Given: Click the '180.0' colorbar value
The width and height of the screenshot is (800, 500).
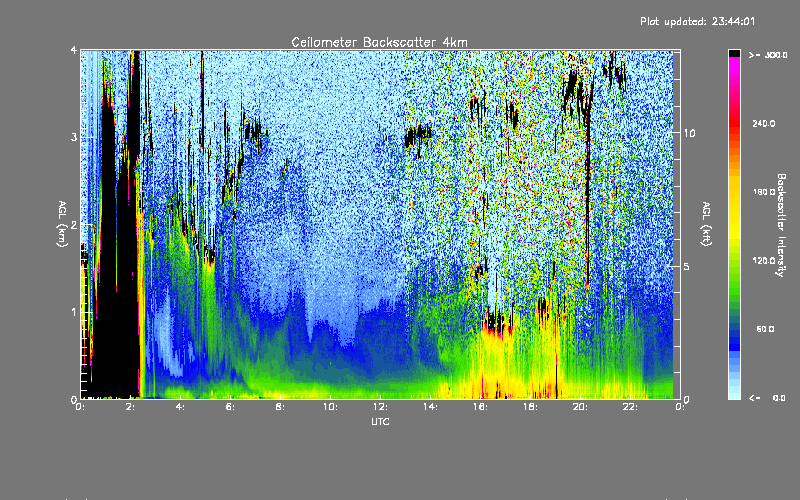Looking at the screenshot, I should coord(764,192).
